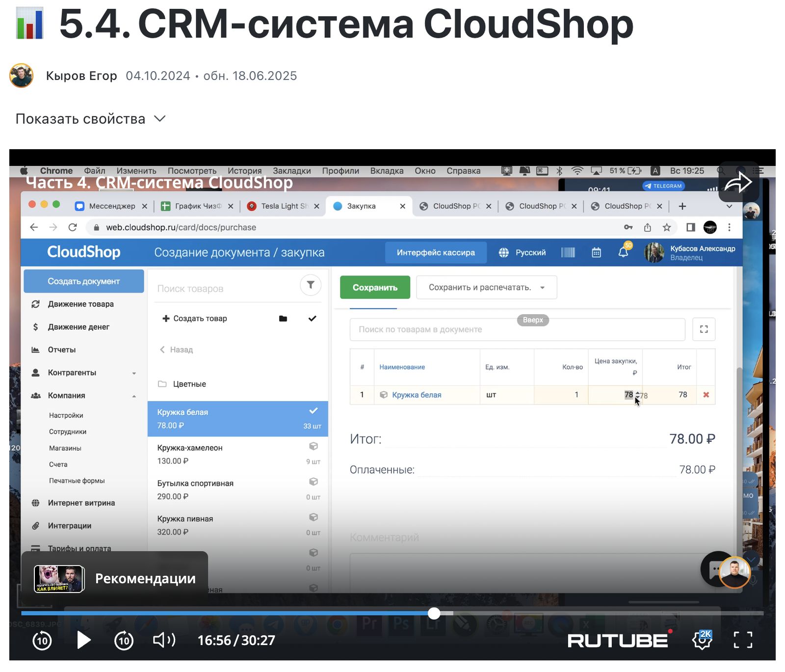Click the Создать документ button
The image size is (785, 672).
[84, 281]
